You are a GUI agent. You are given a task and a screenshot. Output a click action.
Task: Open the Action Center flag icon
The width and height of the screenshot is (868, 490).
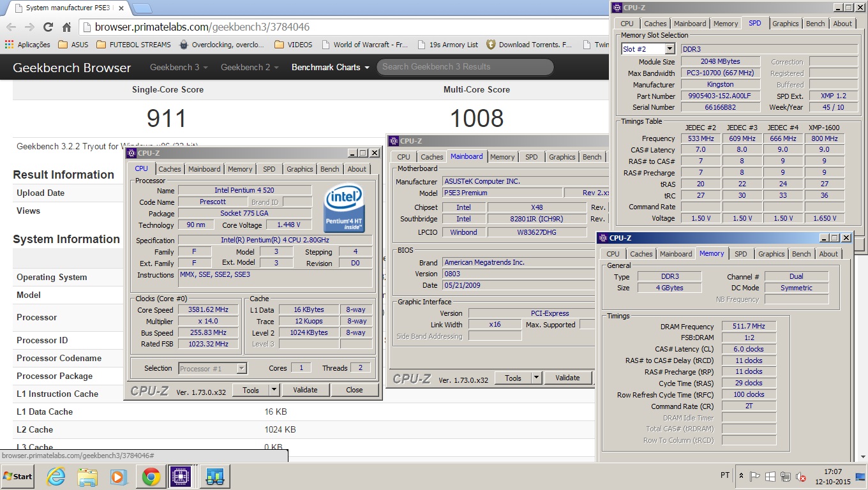point(755,476)
